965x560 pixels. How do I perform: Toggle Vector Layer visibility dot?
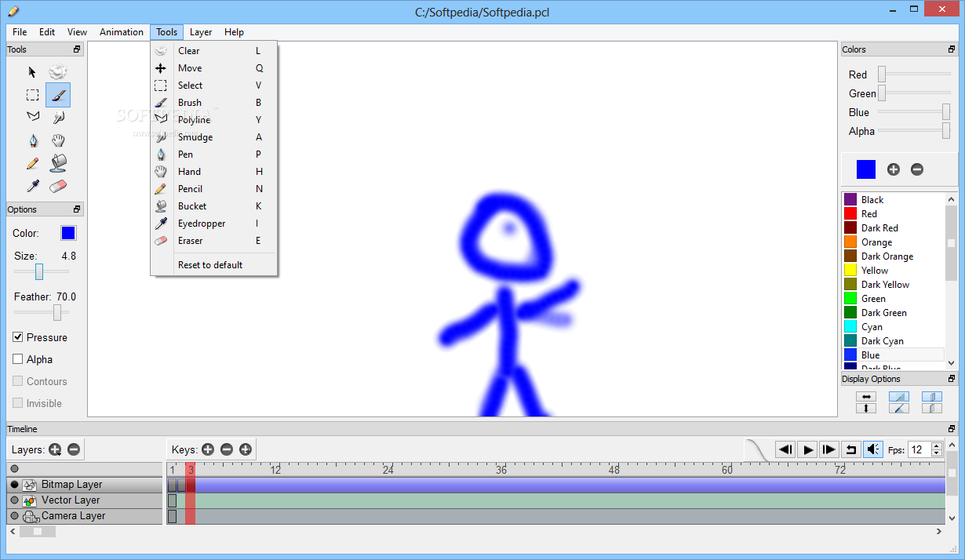point(14,500)
